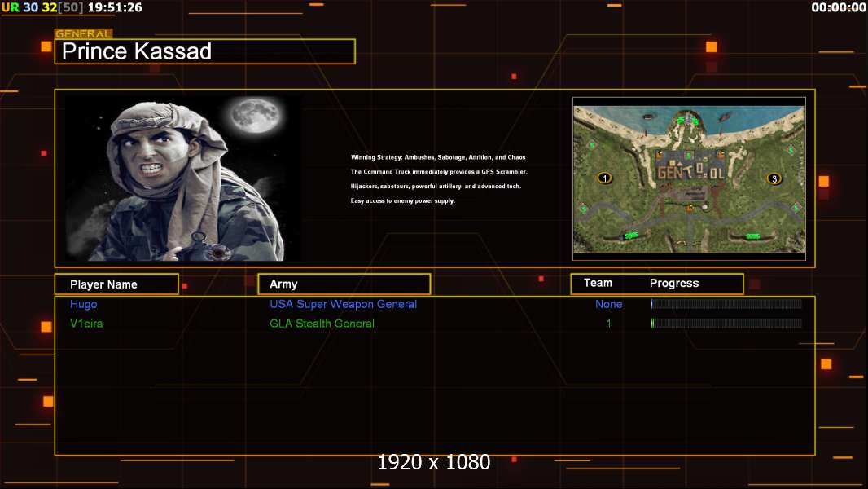Click V1eira's team value '1'

[608, 324]
